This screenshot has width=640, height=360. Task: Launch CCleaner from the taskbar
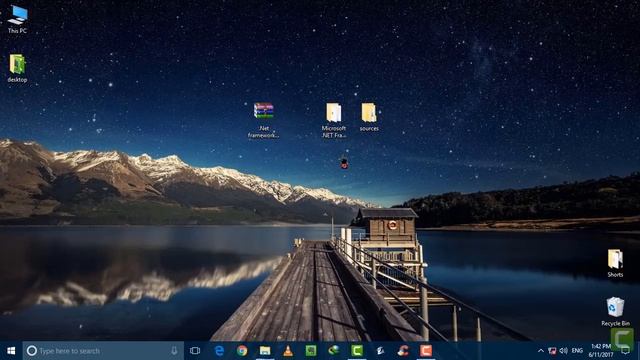(x=403, y=351)
